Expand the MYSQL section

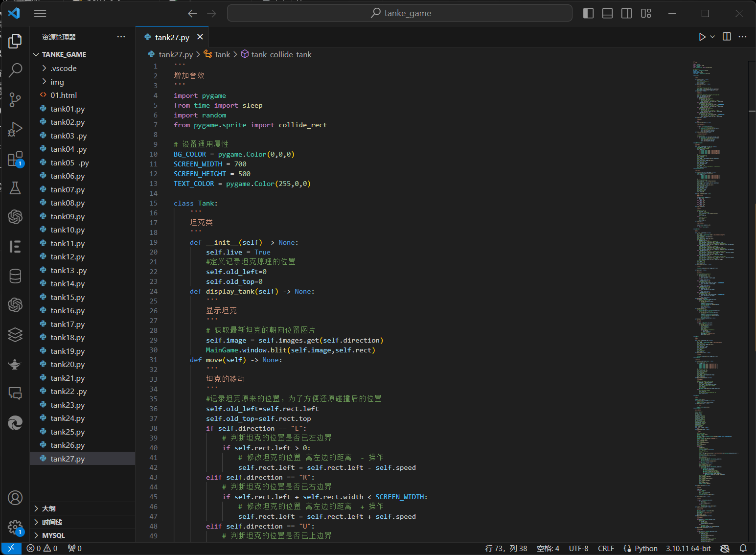tap(82, 535)
